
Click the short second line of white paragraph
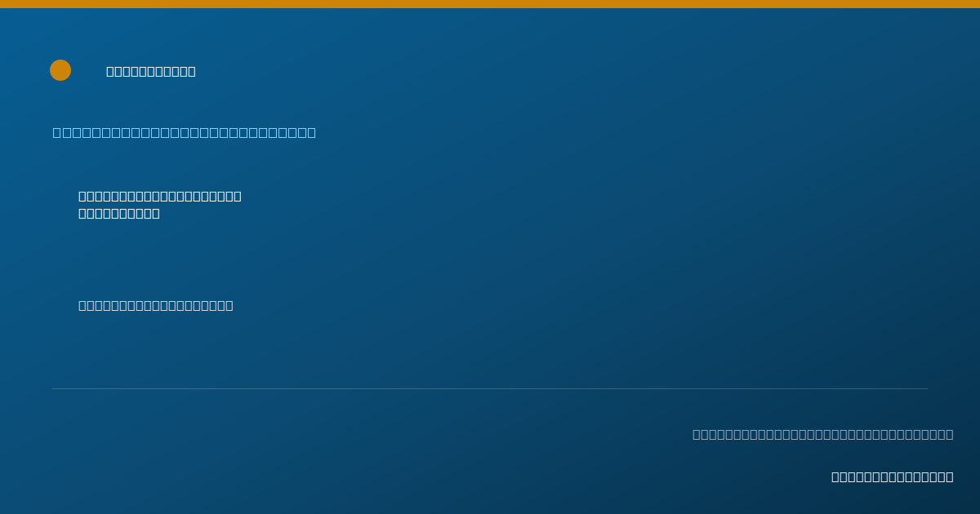pos(119,213)
